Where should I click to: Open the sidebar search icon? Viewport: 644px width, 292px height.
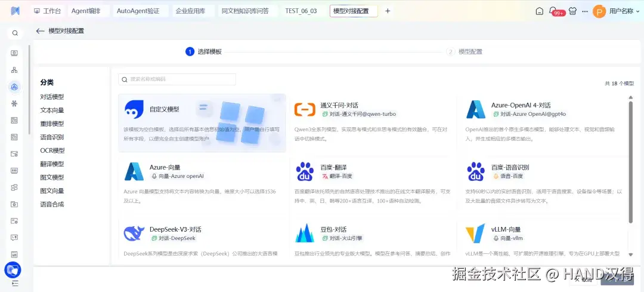(15, 33)
